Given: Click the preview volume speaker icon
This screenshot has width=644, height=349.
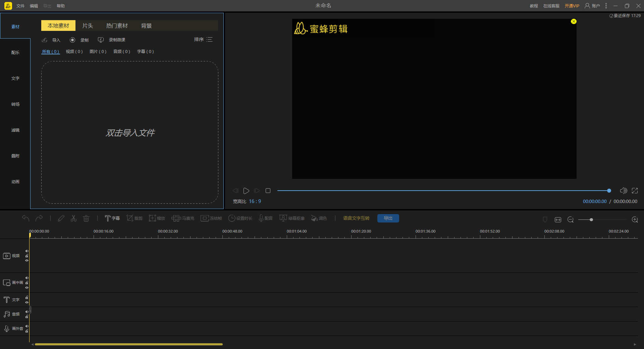Looking at the screenshot, I should pyautogui.click(x=623, y=191).
